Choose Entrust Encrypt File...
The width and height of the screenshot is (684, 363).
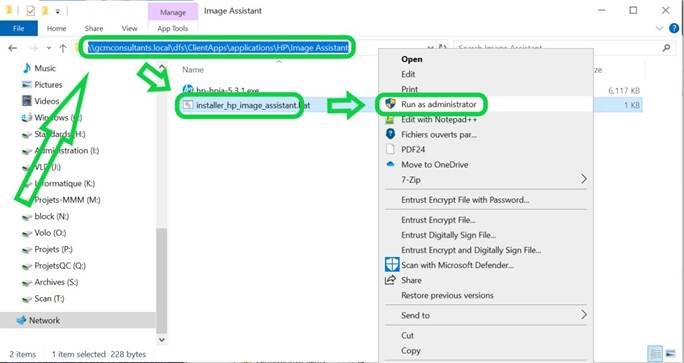point(438,220)
